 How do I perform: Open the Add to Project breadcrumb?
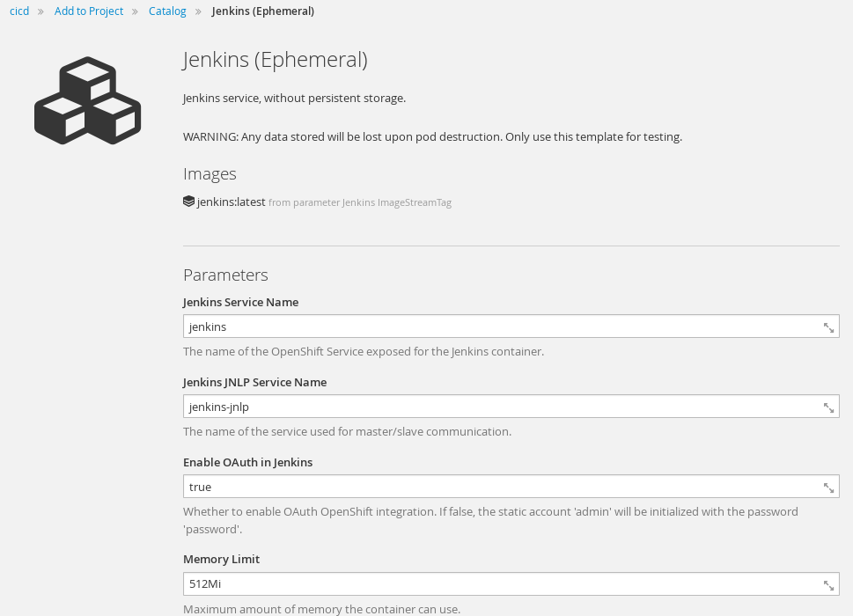pyautogui.click(x=89, y=11)
